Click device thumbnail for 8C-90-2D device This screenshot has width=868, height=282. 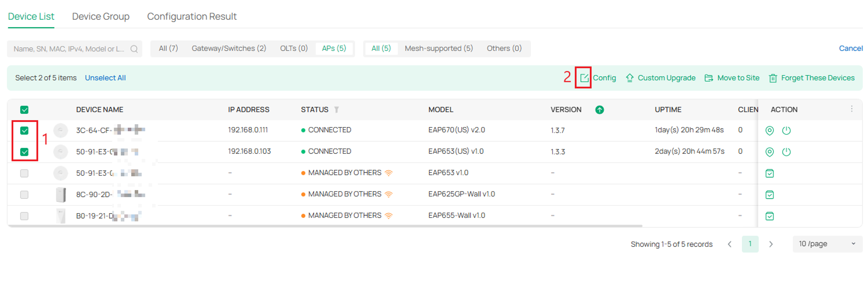tap(61, 195)
